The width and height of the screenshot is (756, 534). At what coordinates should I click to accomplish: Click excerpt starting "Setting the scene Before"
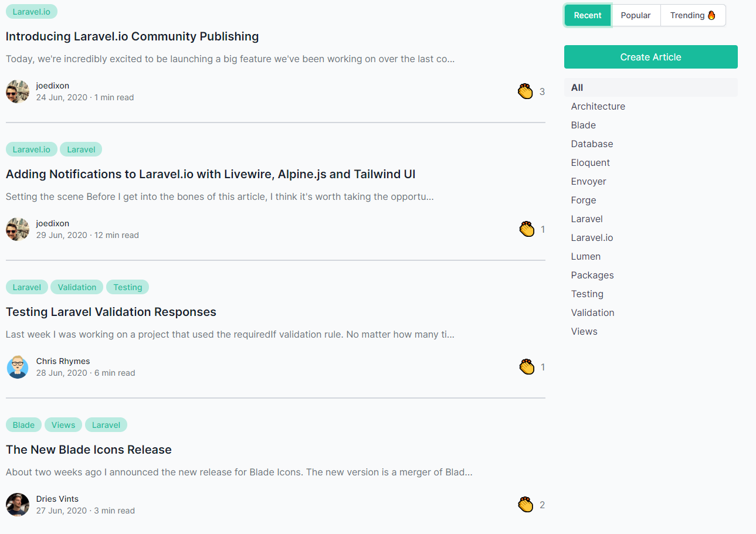pos(220,197)
